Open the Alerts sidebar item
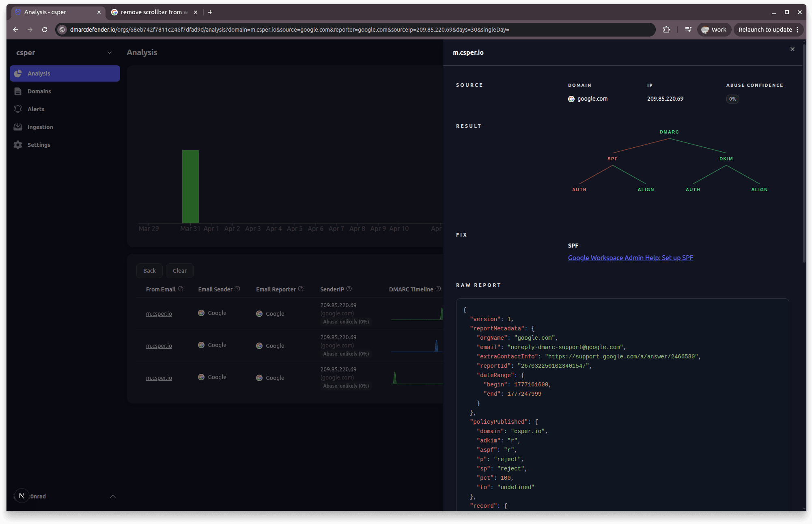The image size is (812, 524). pos(65,109)
